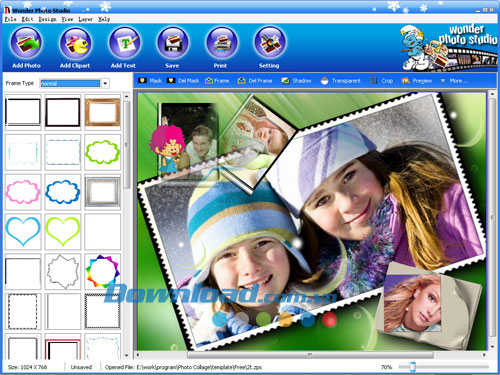This screenshot has width=500, height=375.
Task: Click the canvas horizontal scrollbar thumb
Action: pyautogui.click(x=310, y=355)
